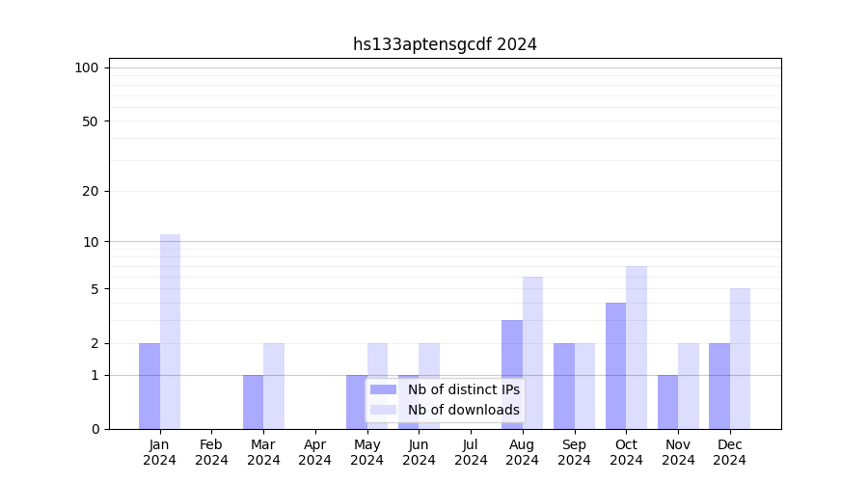This screenshot has height=482, width=868.
Task: Click the 'Nb of distinct IPs' legend swatch
Action: 383,389
